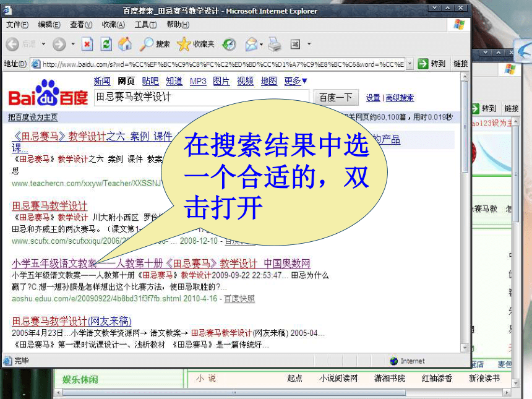The image size is (532, 399).
Task: Click the scroll down arrow of page
Action: click(465, 348)
